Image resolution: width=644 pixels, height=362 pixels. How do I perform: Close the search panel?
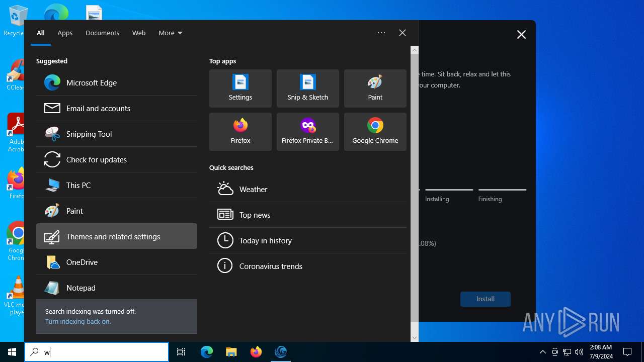click(x=403, y=33)
